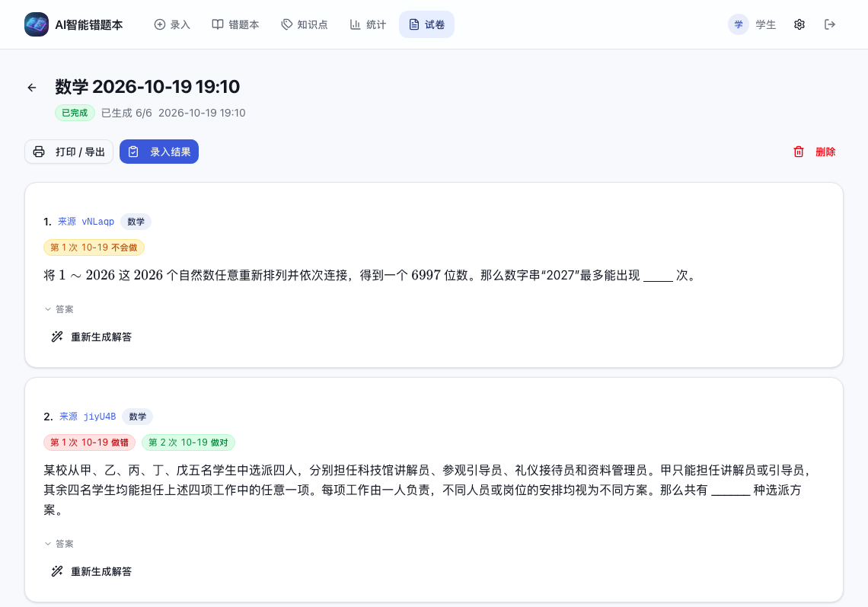The height and width of the screenshot is (607, 868).
Task: Select the 试卷 tab
Action: (x=427, y=24)
